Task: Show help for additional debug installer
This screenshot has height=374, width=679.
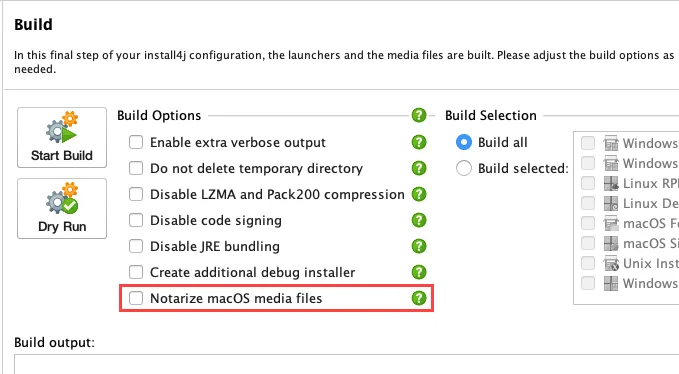Action: pos(419,272)
